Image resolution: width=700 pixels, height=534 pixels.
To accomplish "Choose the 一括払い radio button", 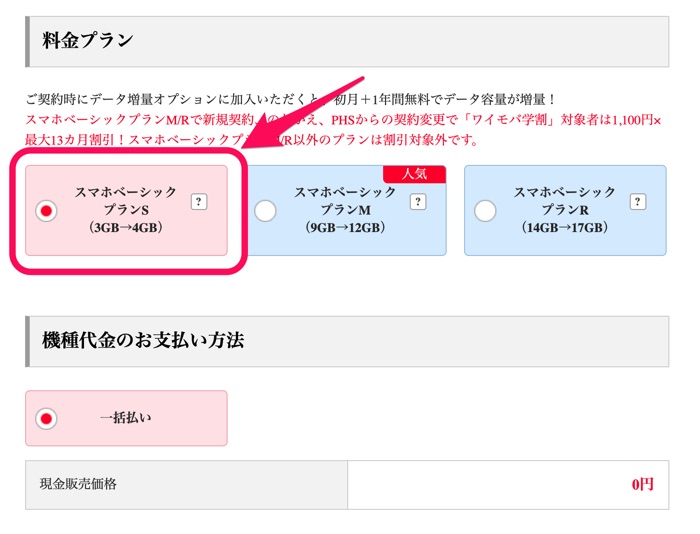I will [x=46, y=418].
